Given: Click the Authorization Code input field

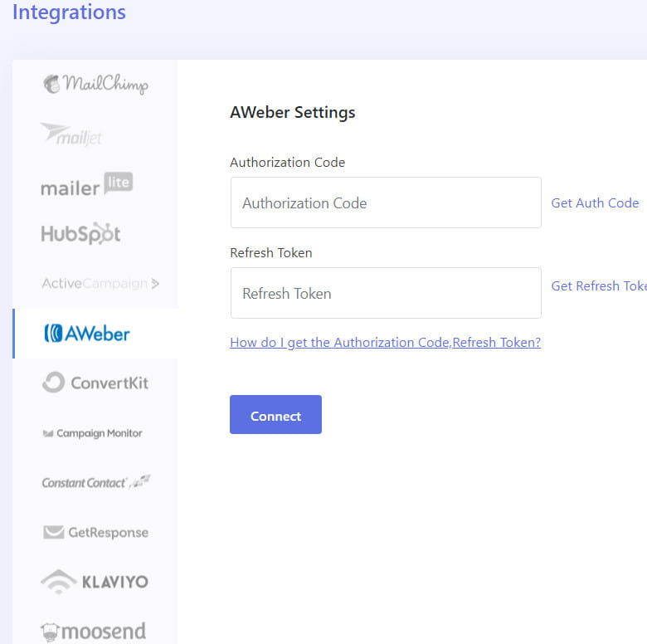Looking at the screenshot, I should click(386, 202).
